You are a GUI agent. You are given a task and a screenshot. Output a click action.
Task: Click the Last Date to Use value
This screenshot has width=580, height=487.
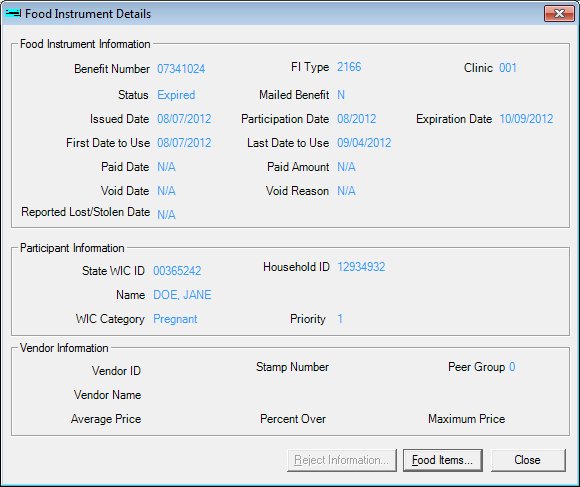[364, 143]
